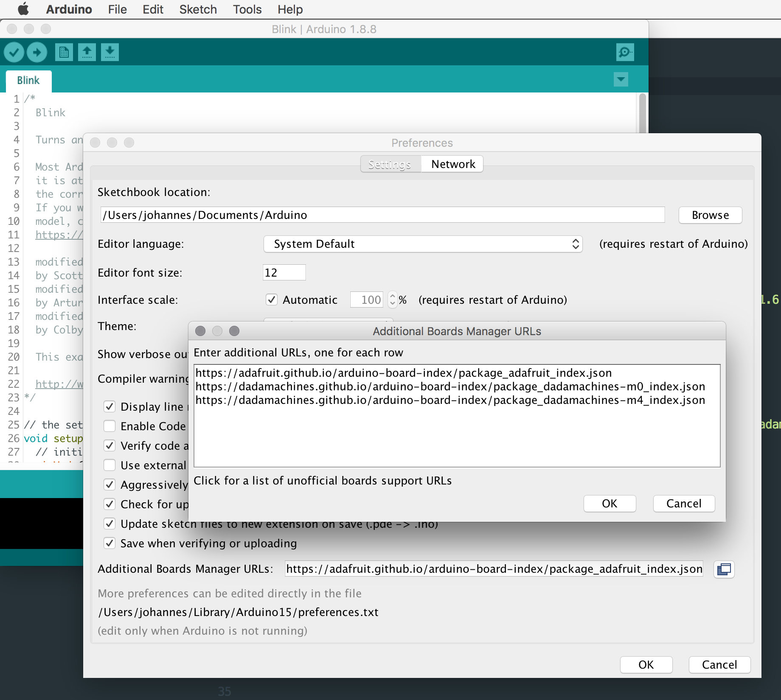The width and height of the screenshot is (781, 700).
Task: Click the interface scale value field showing 100
Action: [x=367, y=300]
